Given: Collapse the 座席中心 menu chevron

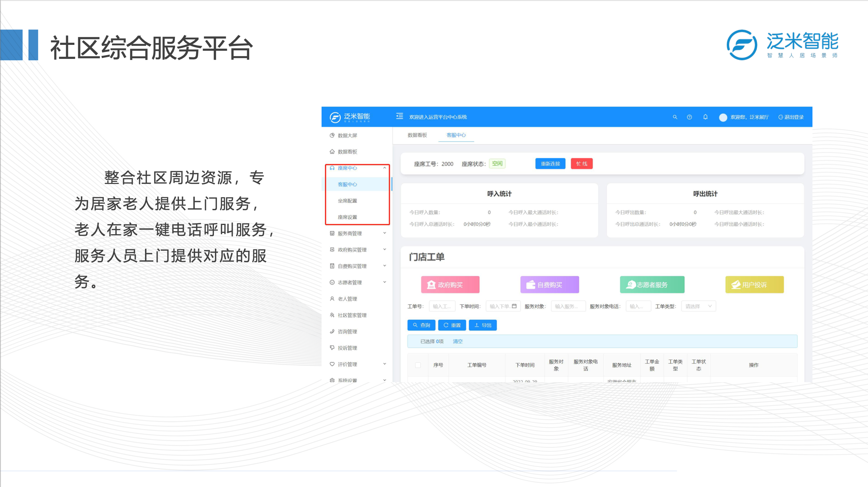Looking at the screenshot, I should click(385, 168).
